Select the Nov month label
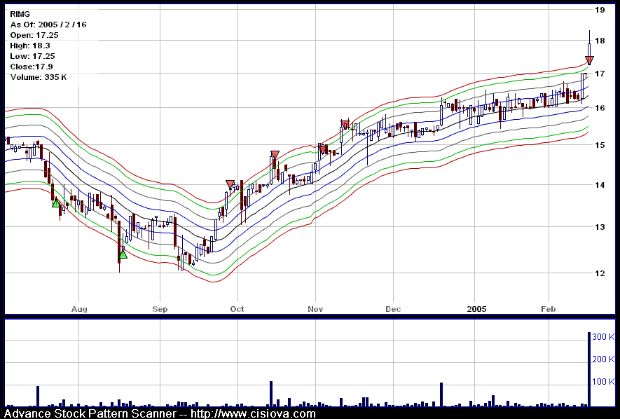 [x=315, y=309]
